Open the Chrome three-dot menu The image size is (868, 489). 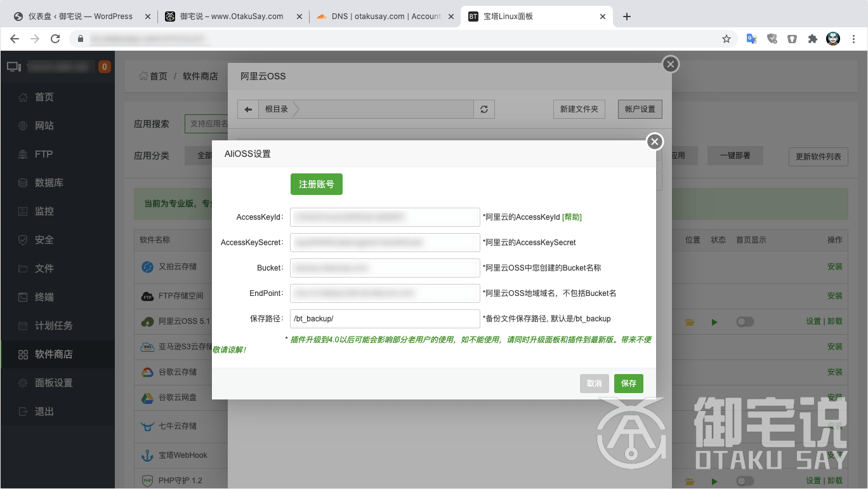[854, 39]
